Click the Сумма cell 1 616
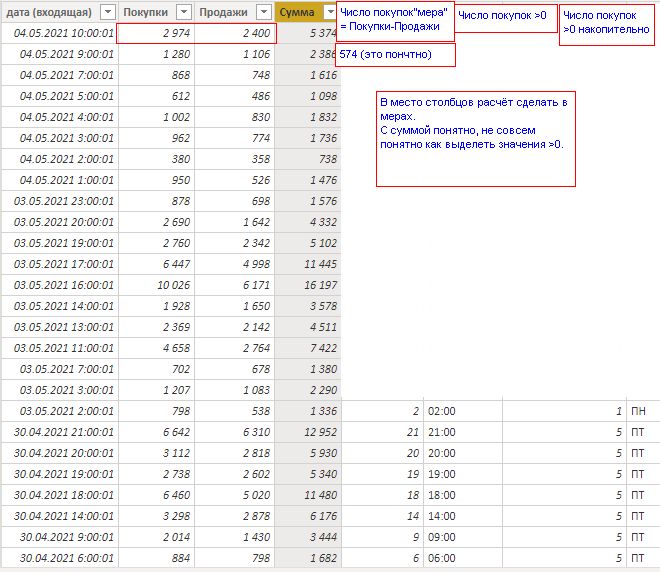Viewport: 660px width, 572px height. 308,75
